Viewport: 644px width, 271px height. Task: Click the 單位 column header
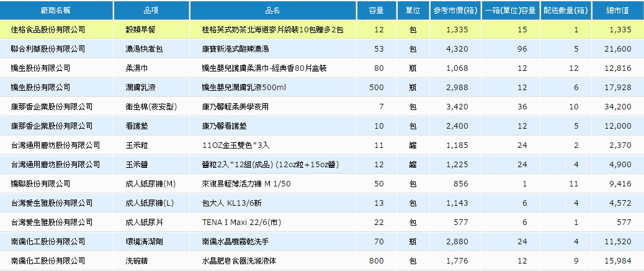click(x=413, y=11)
